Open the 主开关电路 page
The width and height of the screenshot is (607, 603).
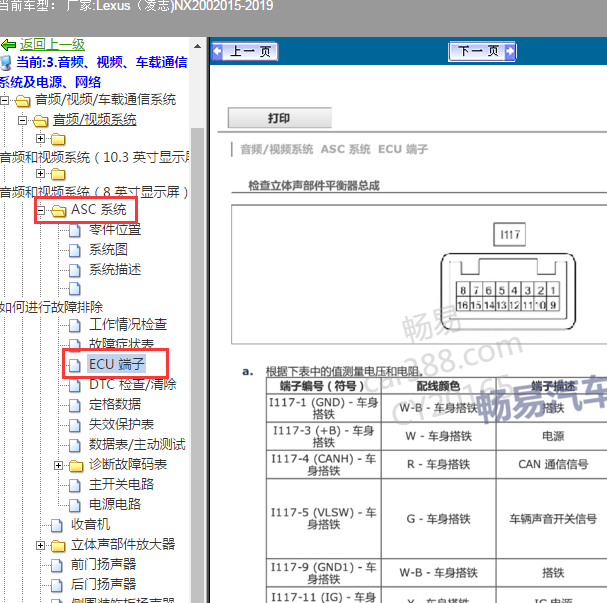coord(121,484)
